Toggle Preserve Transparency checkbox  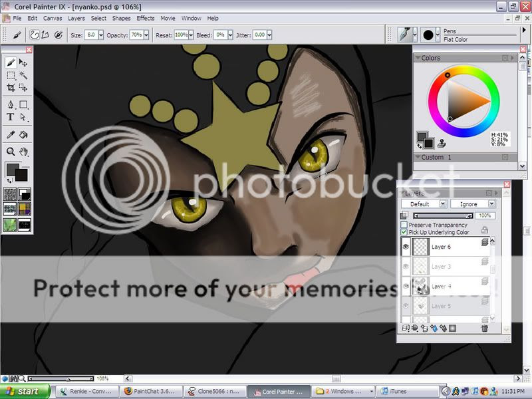[x=404, y=225]
